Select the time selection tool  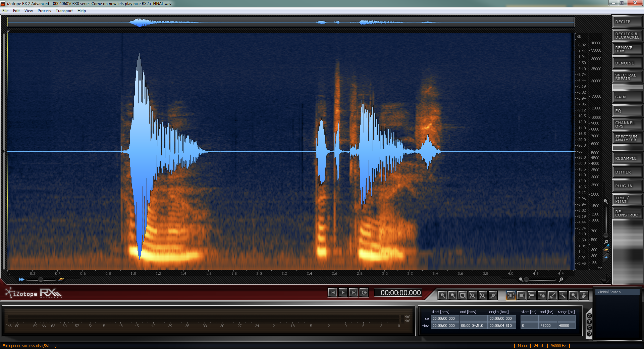click(511, 295)
